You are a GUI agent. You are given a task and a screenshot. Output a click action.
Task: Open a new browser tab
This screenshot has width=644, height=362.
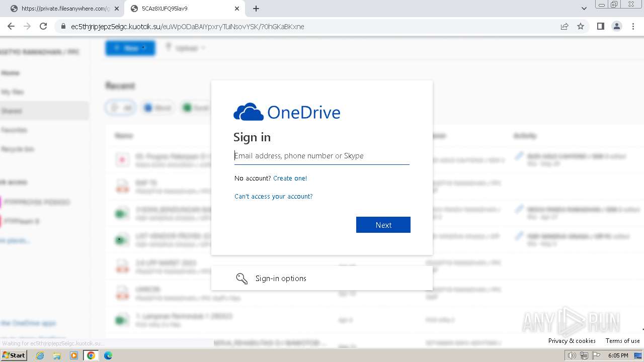point(256,9)
